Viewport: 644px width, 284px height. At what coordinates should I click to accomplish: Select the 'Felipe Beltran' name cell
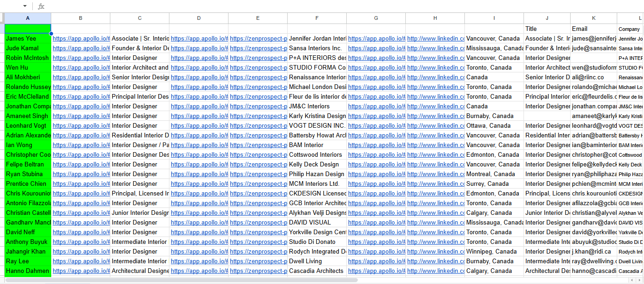pyautogui.click(x=28, y=164)
